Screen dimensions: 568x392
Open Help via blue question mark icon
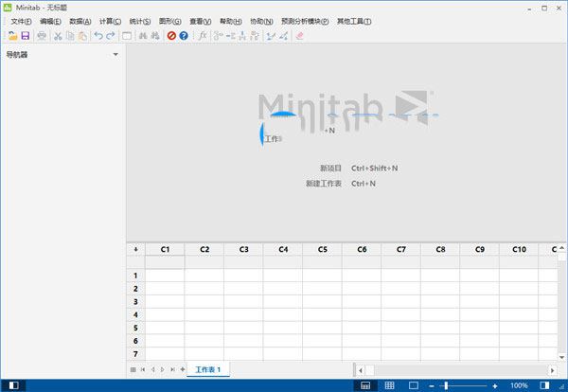[184, 36]
